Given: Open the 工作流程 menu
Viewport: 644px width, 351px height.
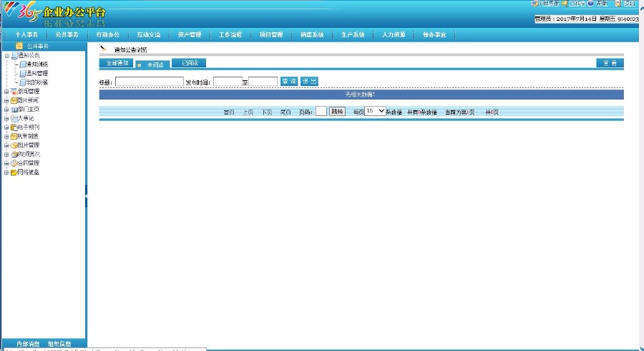Looking at the screenshot, I should [x=230, y=34].
